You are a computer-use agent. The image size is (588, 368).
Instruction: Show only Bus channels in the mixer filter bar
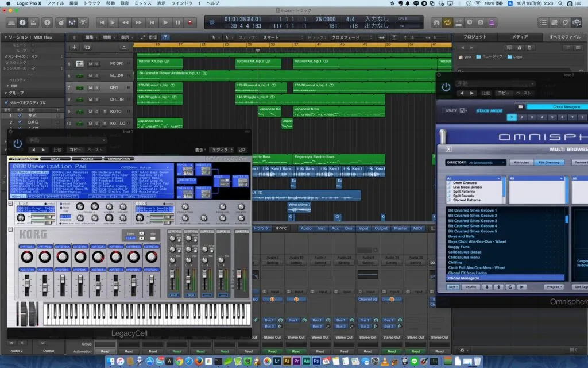pos(348,228)
